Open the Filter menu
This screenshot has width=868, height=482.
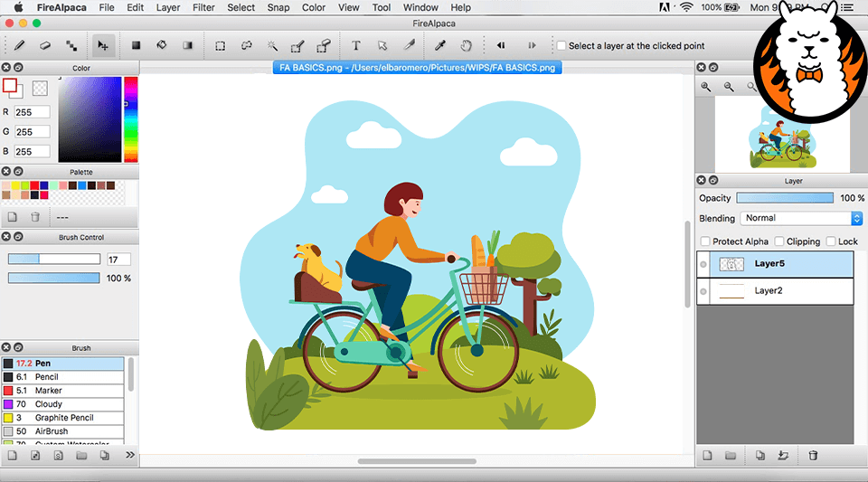pos(203,7)
